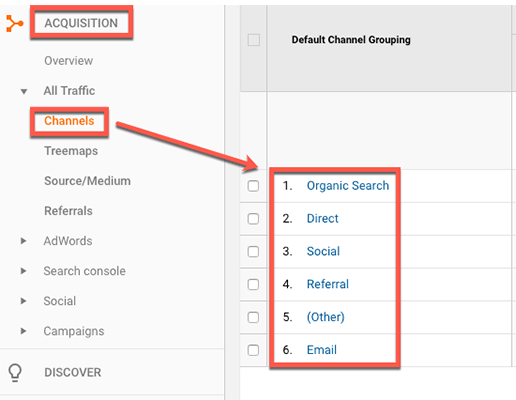Tick the select-all checkbox in table header
The height and width of the screenshot is (400, 516).
254,40
